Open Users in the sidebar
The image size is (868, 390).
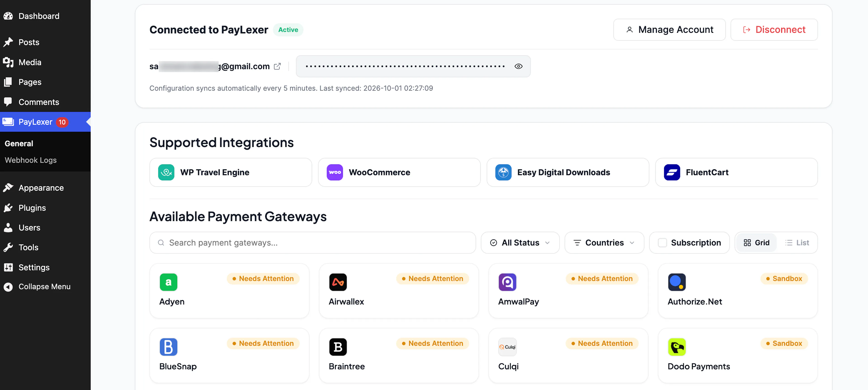tap(45, 228)
